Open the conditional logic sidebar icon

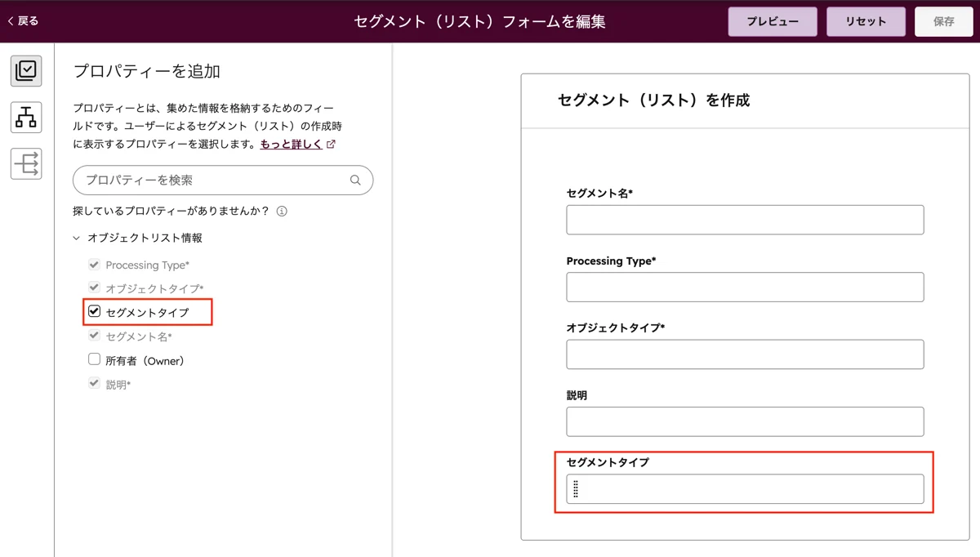click(26, 164)
